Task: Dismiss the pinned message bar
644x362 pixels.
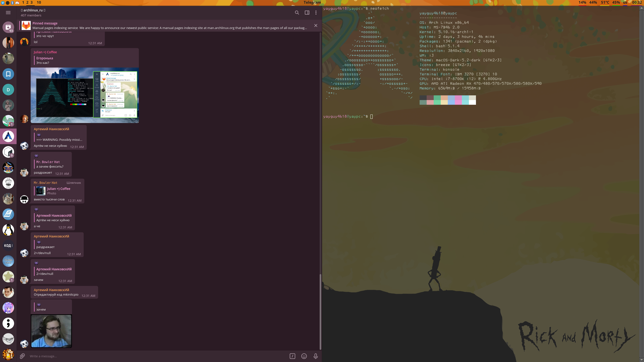Action: click(316, 25)
